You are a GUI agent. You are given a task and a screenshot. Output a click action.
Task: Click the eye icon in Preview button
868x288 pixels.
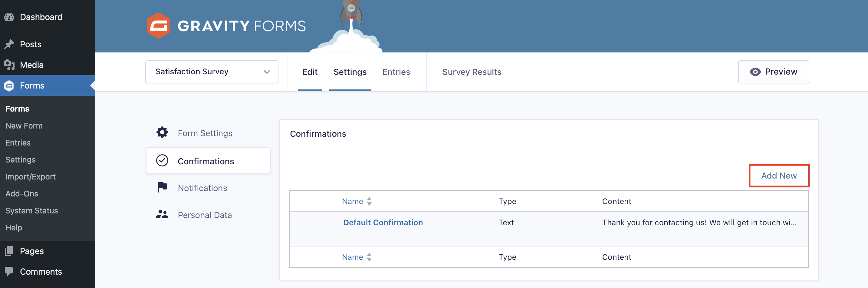coord(755,72)
